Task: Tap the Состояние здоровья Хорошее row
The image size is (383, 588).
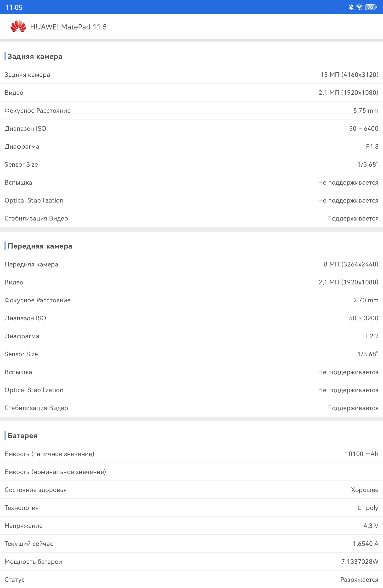Action: pyautogui.click(x=191, y=490)
